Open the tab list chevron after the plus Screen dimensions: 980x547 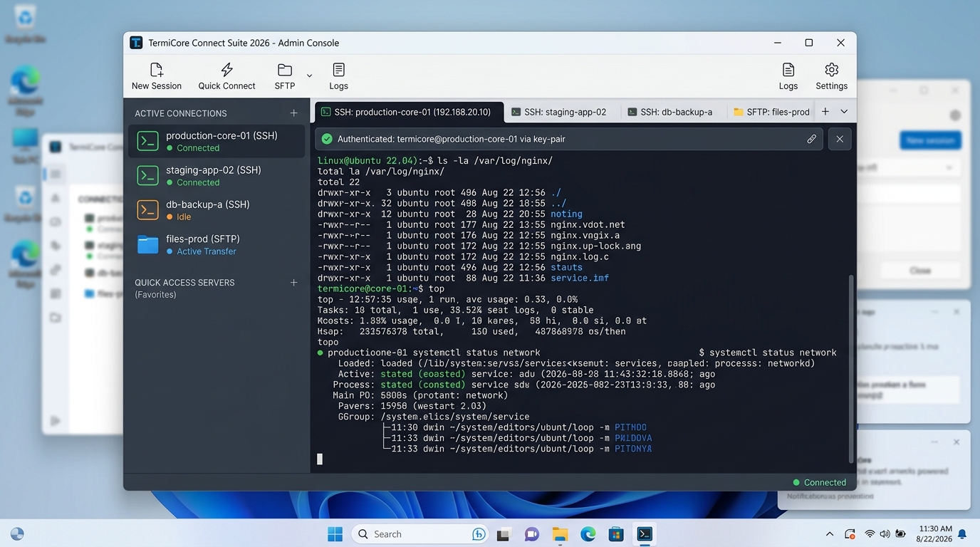844,112
